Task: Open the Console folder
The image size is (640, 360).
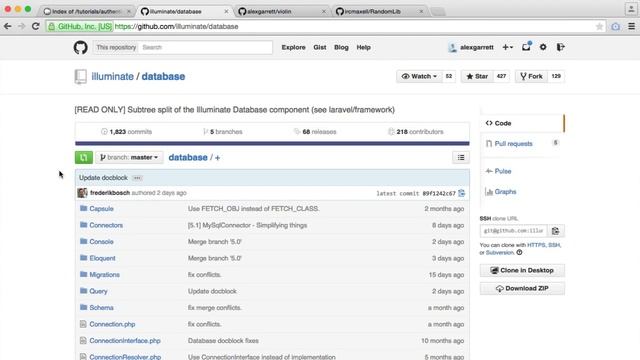Action: click(101, 242)
